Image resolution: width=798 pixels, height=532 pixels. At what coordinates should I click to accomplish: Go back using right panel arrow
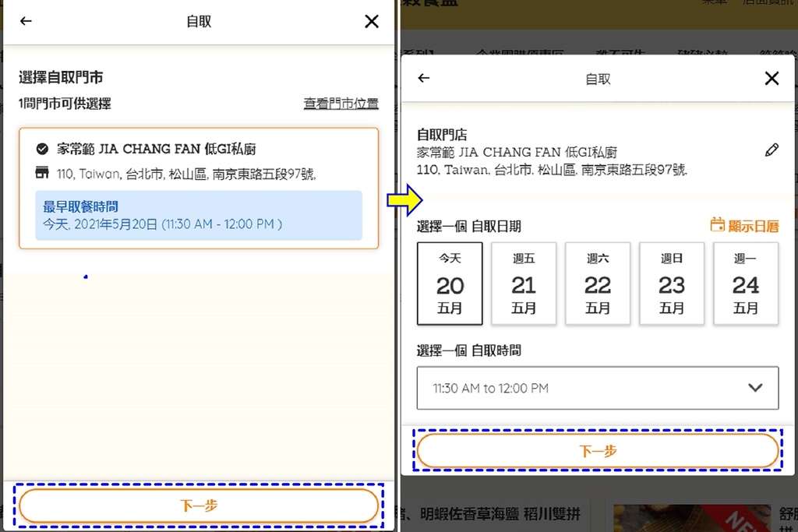(423, 78)
